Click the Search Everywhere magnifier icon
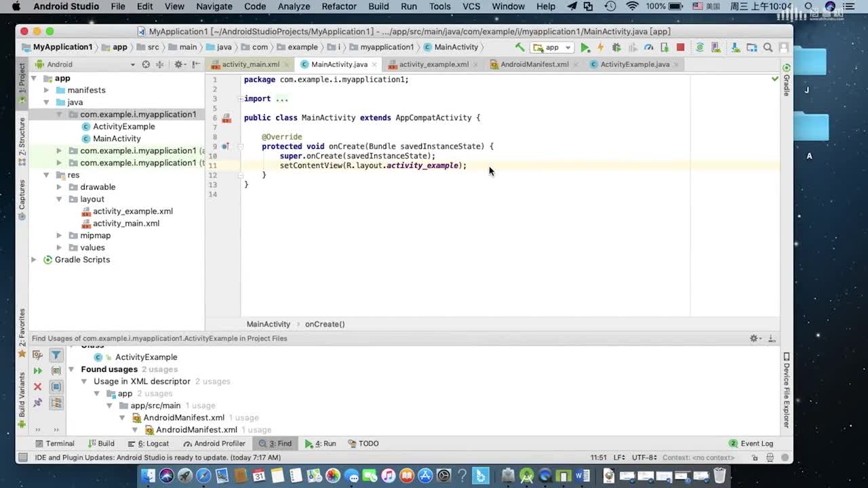868x488 pixels. (x=768, y=47)
